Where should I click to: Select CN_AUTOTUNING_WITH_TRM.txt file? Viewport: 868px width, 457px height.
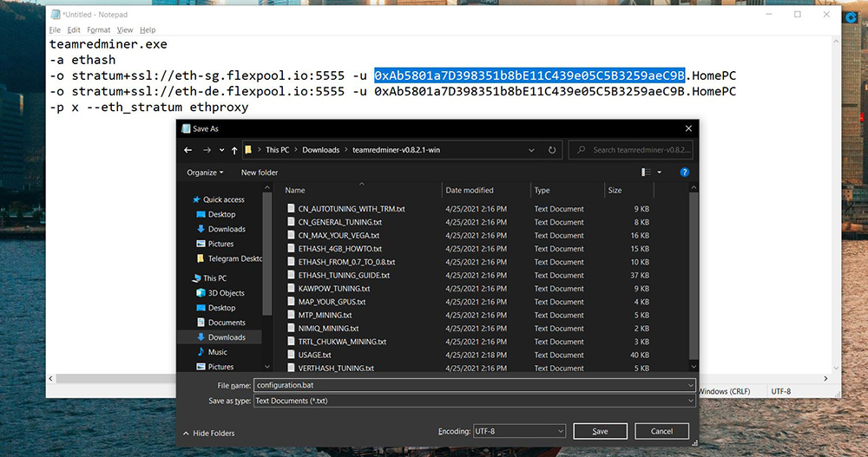coord(351,209)
